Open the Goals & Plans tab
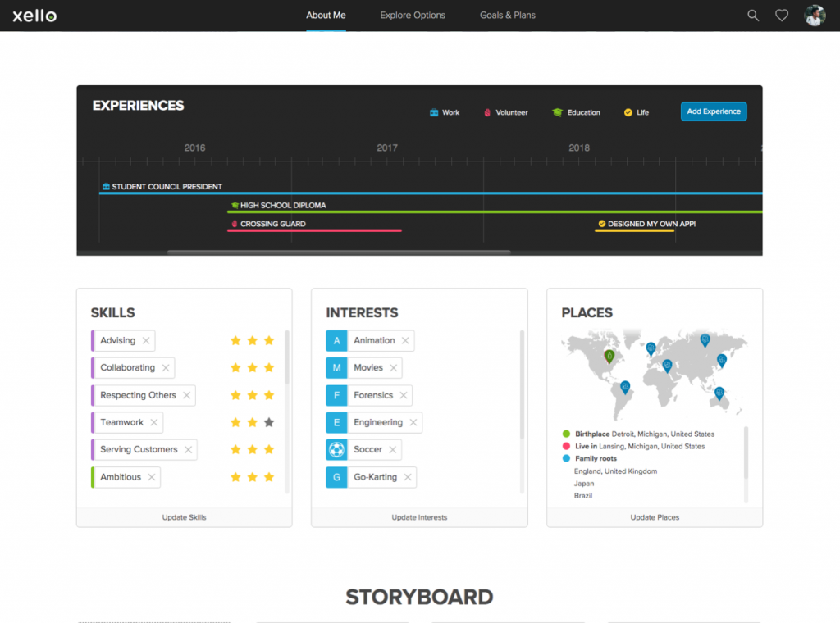The height and width of the screenshot is (623, 840). coord(507,16)
